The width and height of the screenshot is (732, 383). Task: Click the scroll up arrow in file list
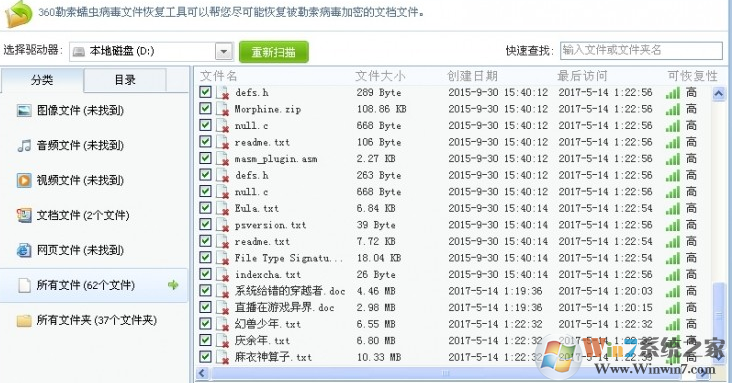tap(719, 94)
